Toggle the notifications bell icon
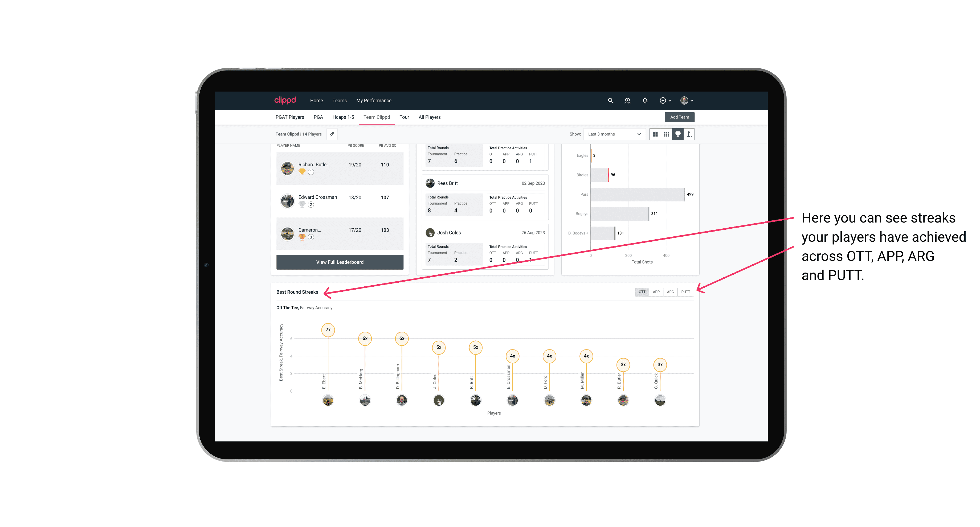Image resolution: width=980 pixels, height=527 pixels. [x=644, y=101]
